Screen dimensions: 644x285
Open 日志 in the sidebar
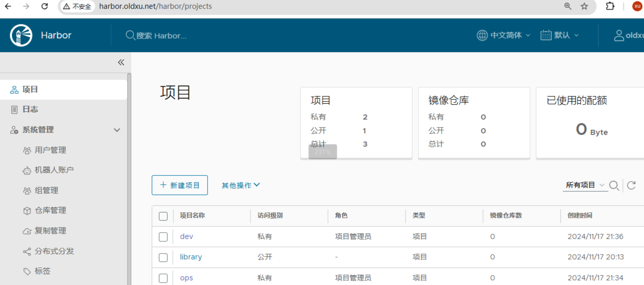coord(30,110)
